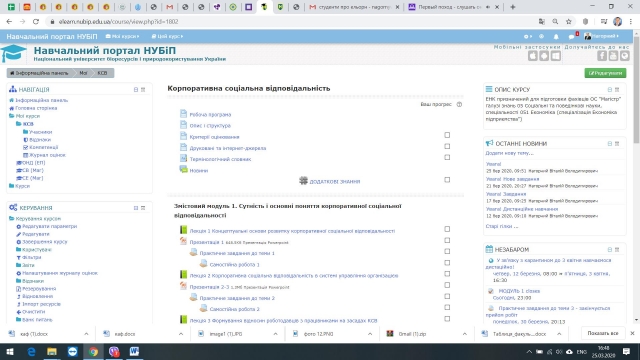The height and width of the screenshot is (360, 640).
Task: Launch Word from the taskbar
Action: (x=134, y=351)
